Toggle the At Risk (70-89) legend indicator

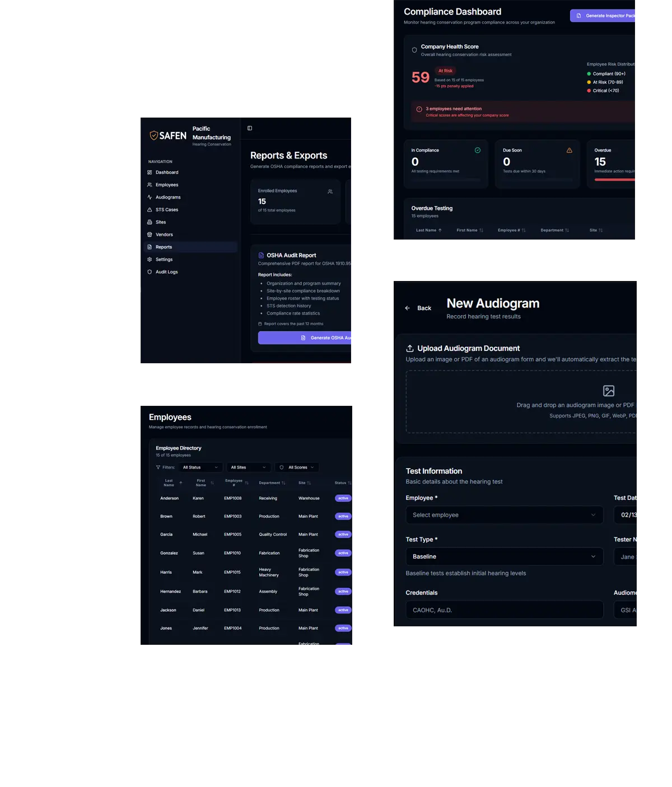pyautogui.click(x=589, y=82)
